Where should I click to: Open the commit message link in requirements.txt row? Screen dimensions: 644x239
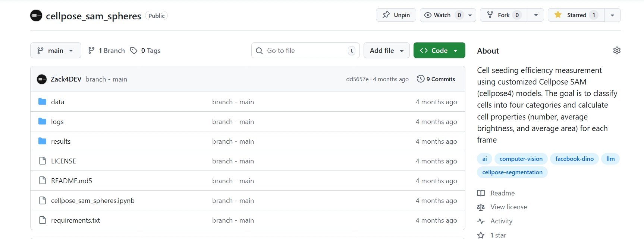click(233, 220)
